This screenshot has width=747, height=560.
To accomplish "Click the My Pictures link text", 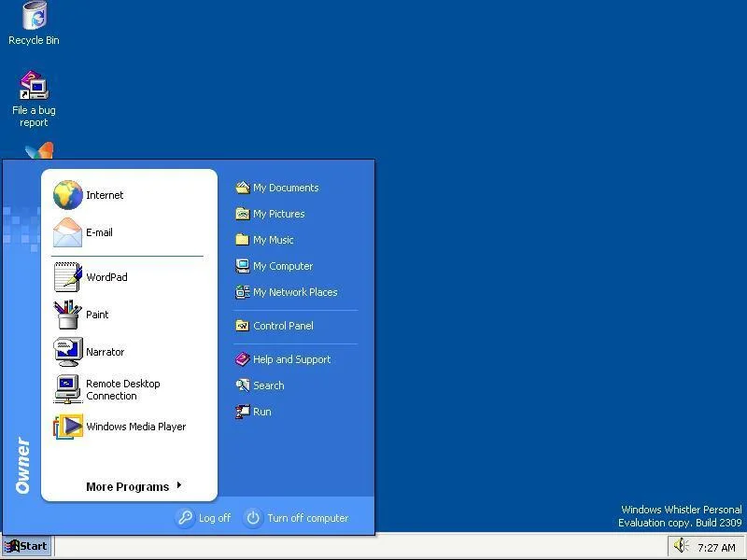I will tap(278, 215).
